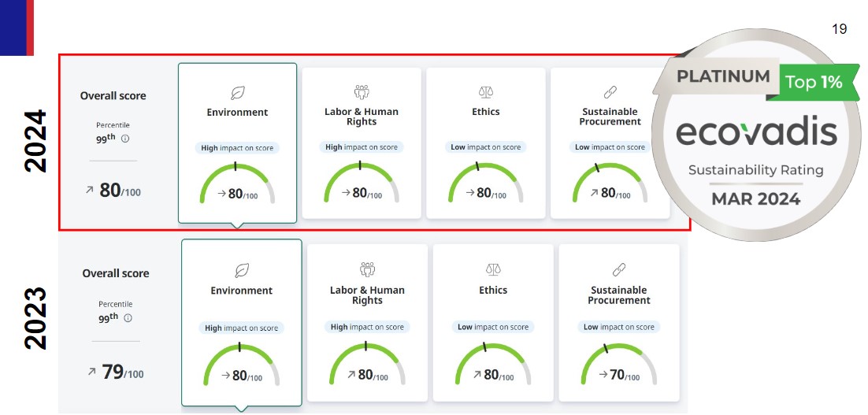The width and height of the screenshot is (868, 415).
Task: Click the EcoVadis Platinum medal badge
Action: [756, 135]
